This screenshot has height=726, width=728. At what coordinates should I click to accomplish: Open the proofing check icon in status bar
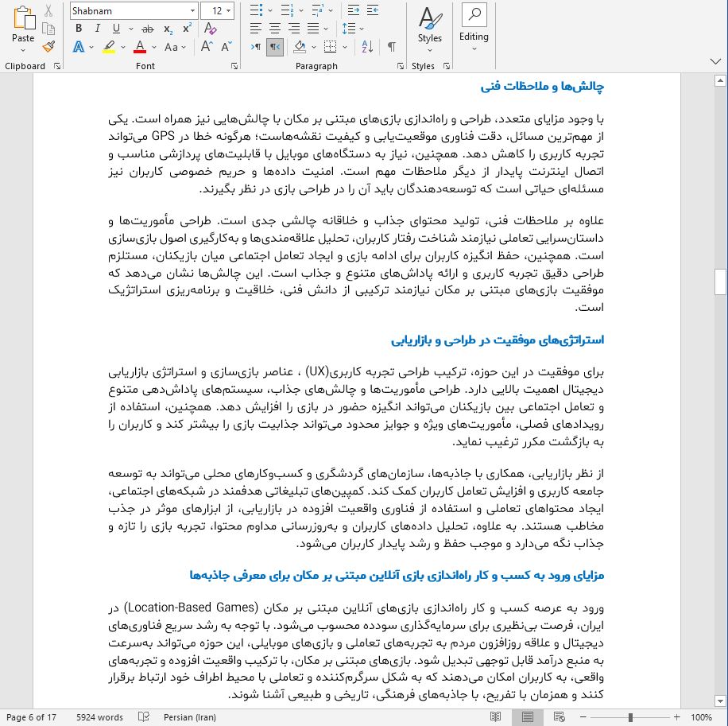pos(144,717)
